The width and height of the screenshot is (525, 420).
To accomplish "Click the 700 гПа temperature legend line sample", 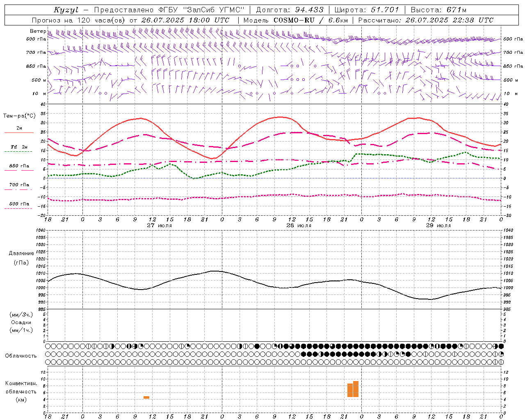I will point(18,189).
